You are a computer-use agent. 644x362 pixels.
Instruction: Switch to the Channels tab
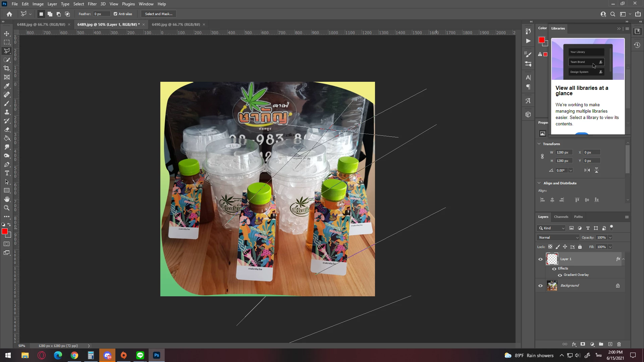point(561,217)
